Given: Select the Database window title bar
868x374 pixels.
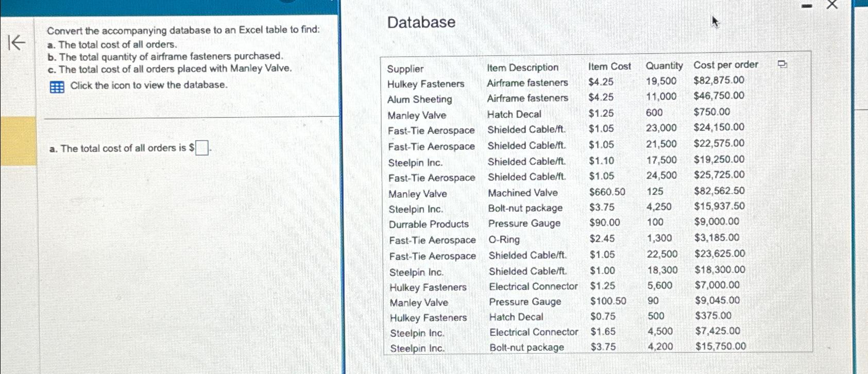Looking at the screenshot, I should pos(420,22).
